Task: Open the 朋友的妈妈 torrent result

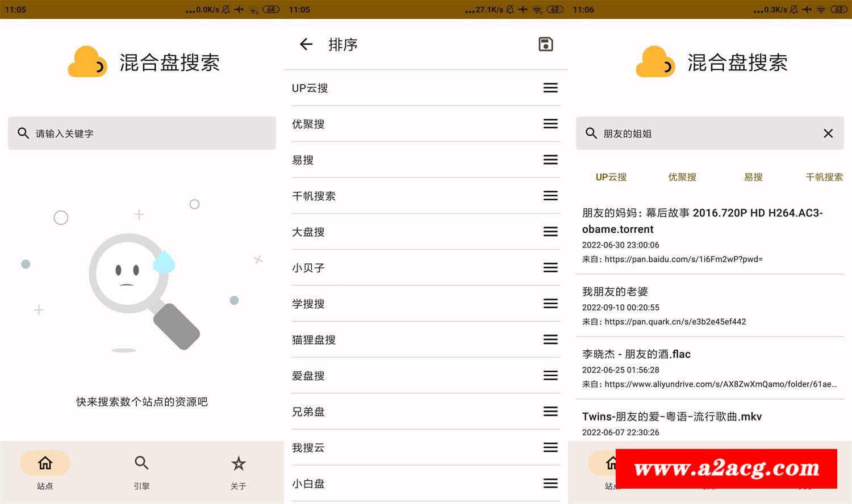Action: click(x=710, y=235)
